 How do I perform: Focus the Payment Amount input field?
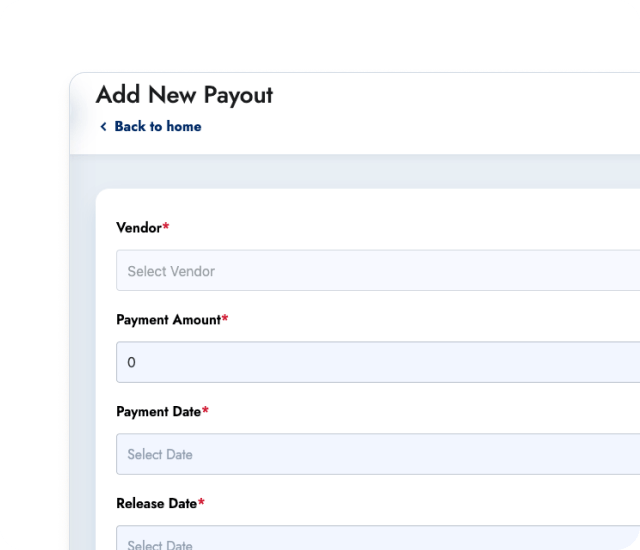coord(378,362)
